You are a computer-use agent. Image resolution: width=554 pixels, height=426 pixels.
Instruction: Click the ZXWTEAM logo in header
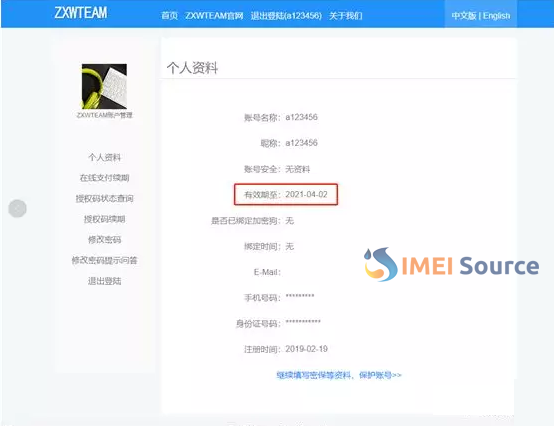click(81, 13)
